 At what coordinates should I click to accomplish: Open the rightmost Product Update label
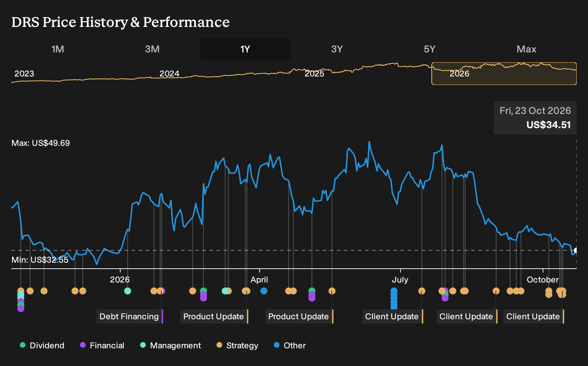click(x=299, y=316)
